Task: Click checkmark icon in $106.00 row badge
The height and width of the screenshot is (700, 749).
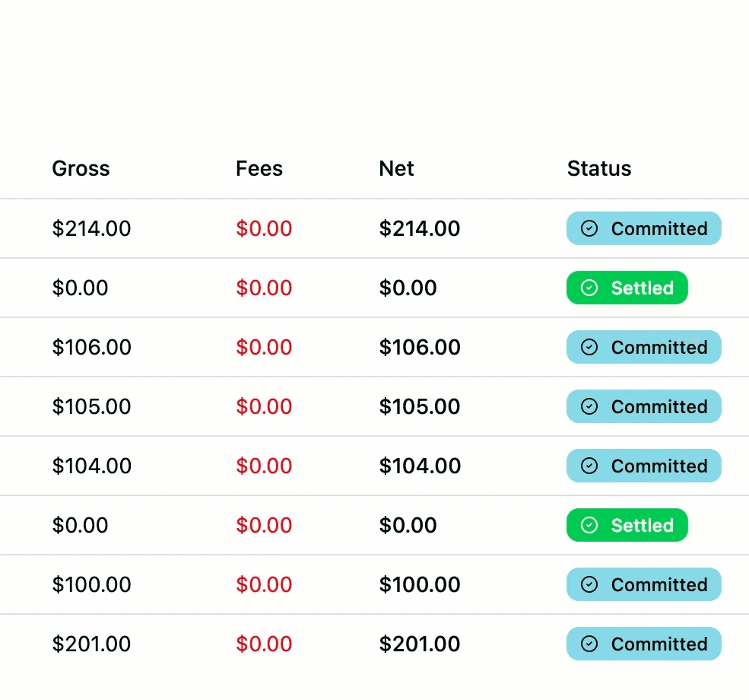Action: (589, 347)
